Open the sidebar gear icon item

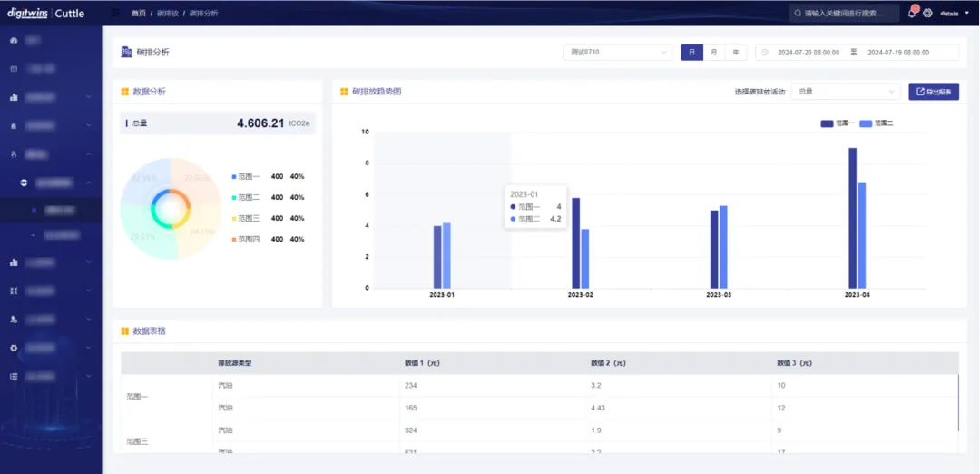click(14, 348)
